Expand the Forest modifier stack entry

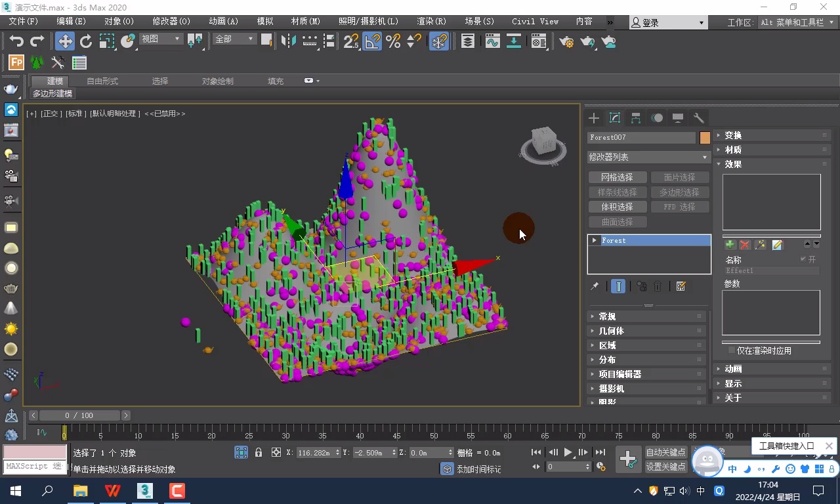point(594,240)
